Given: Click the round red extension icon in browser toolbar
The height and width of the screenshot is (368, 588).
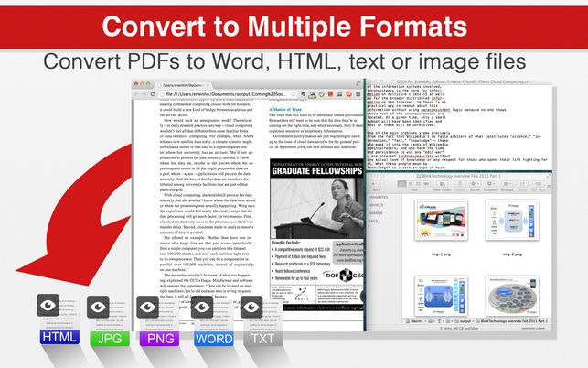Looking at the screenshot, I should click(x=348, y=94).
